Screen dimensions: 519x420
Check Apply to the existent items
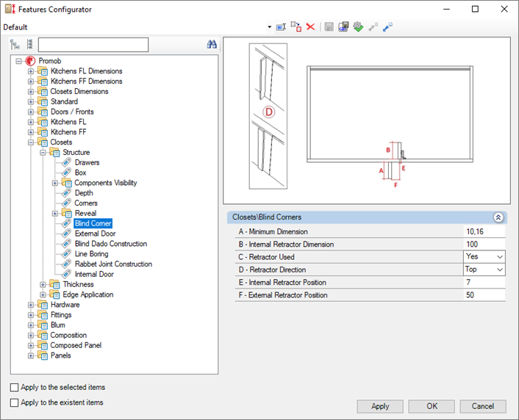click(x=15, y=402)
